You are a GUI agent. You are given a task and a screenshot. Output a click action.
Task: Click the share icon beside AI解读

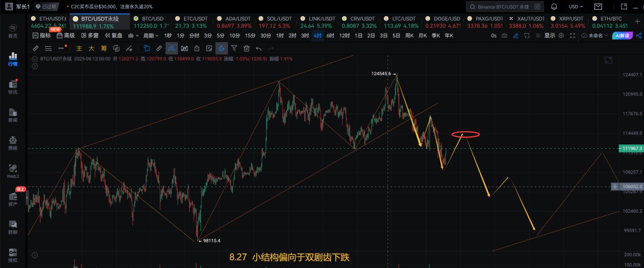(639, 36)
